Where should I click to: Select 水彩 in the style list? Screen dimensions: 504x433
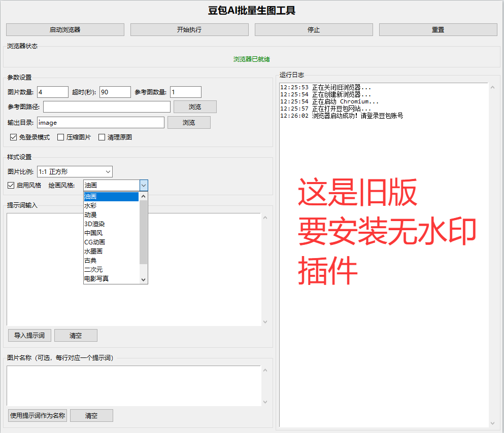click(x=111, y=206)
